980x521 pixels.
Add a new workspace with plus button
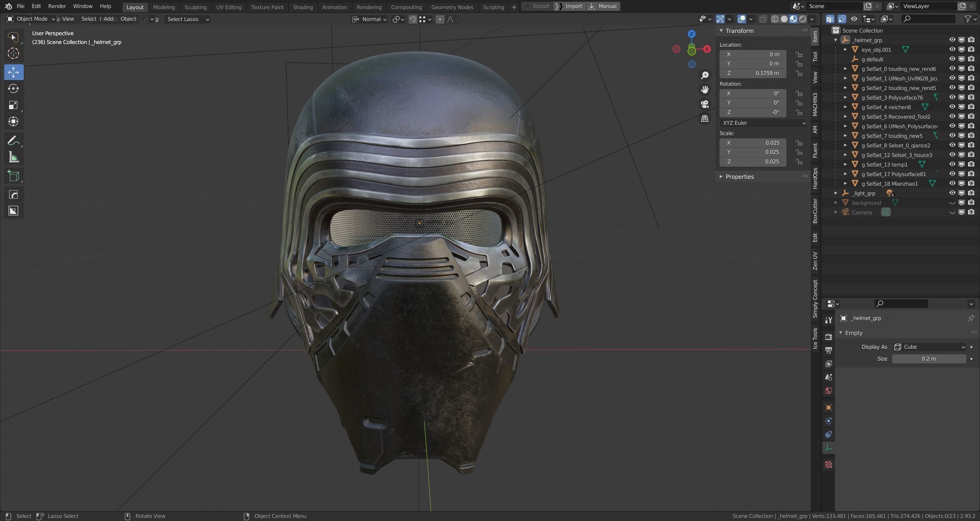pos(514,7)
